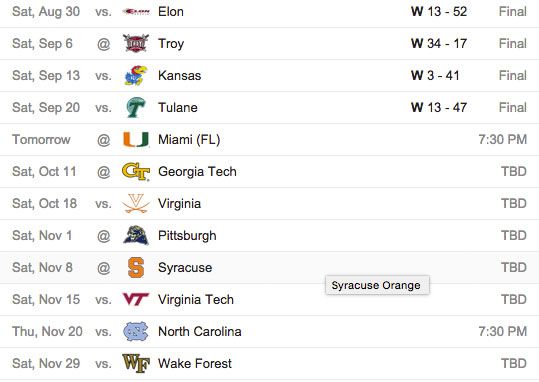539x382 pixels.
Task: Click the Wake Forest WF logo
Action: point(136,363)
